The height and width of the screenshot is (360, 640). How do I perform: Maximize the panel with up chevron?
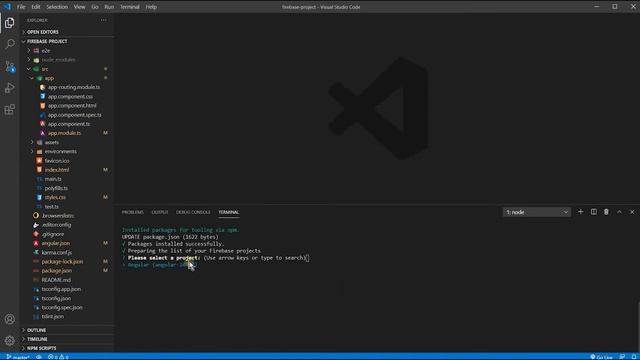tap(619, 212)
